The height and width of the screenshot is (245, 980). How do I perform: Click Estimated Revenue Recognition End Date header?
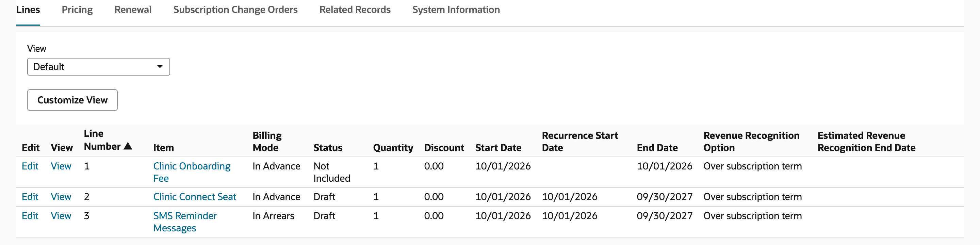point(866,142)
